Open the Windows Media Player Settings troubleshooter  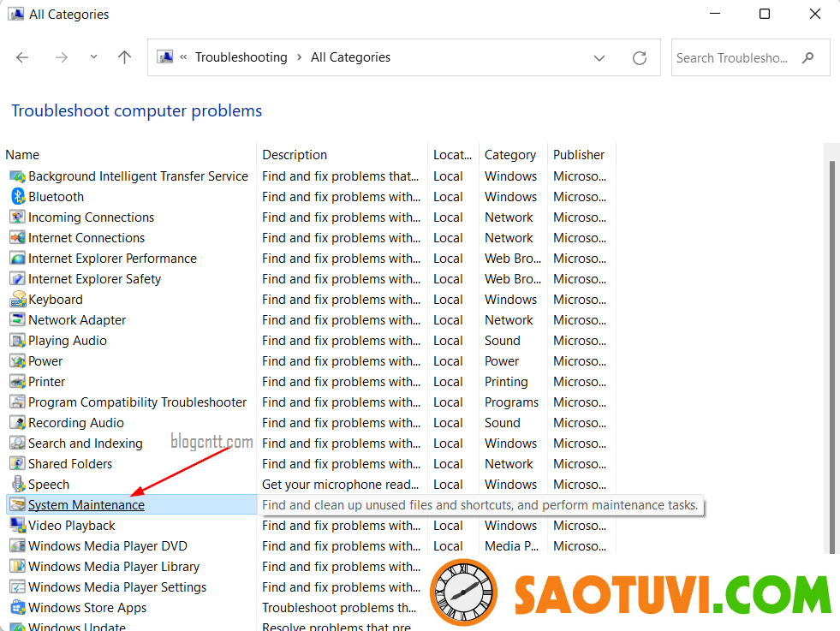click(117, 586)
